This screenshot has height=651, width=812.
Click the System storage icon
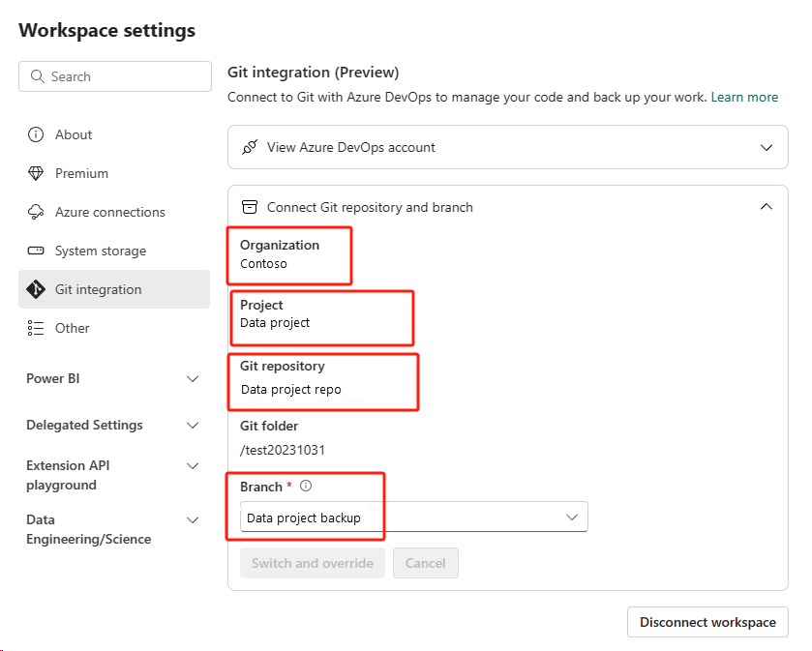coord(36,251)
